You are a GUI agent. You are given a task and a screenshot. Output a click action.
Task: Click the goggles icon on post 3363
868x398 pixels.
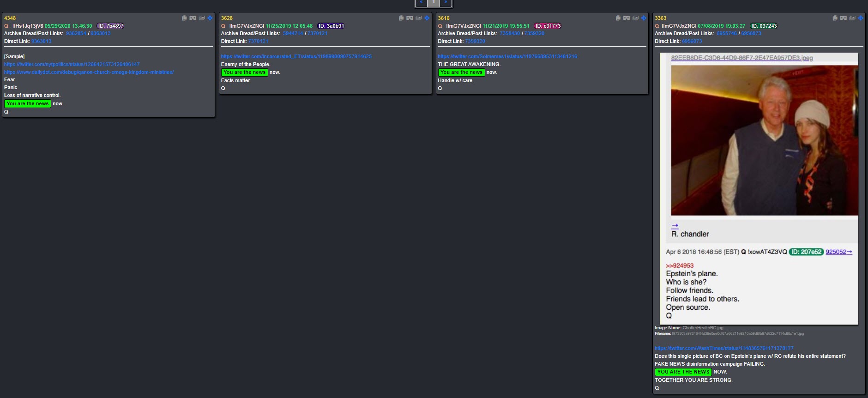(844, 18)
